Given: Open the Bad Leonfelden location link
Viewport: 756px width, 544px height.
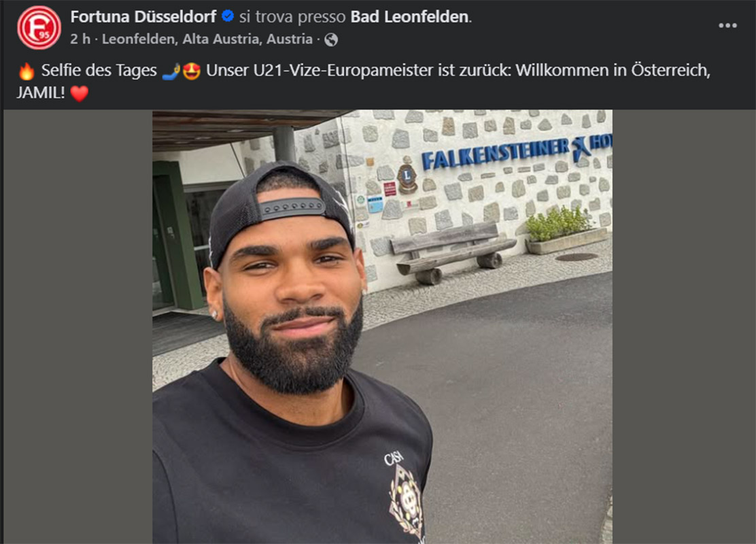Looking at the screenshot, I should [409, 16].
